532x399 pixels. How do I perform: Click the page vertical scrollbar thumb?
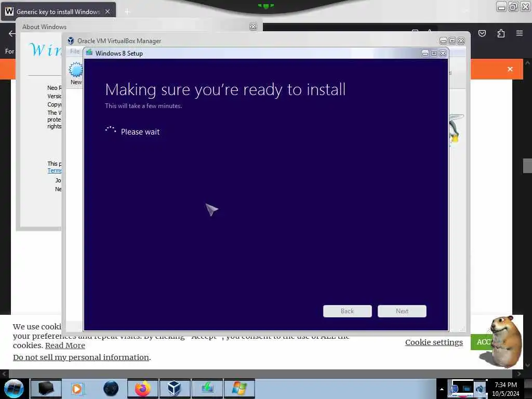(x=527, y=166)
